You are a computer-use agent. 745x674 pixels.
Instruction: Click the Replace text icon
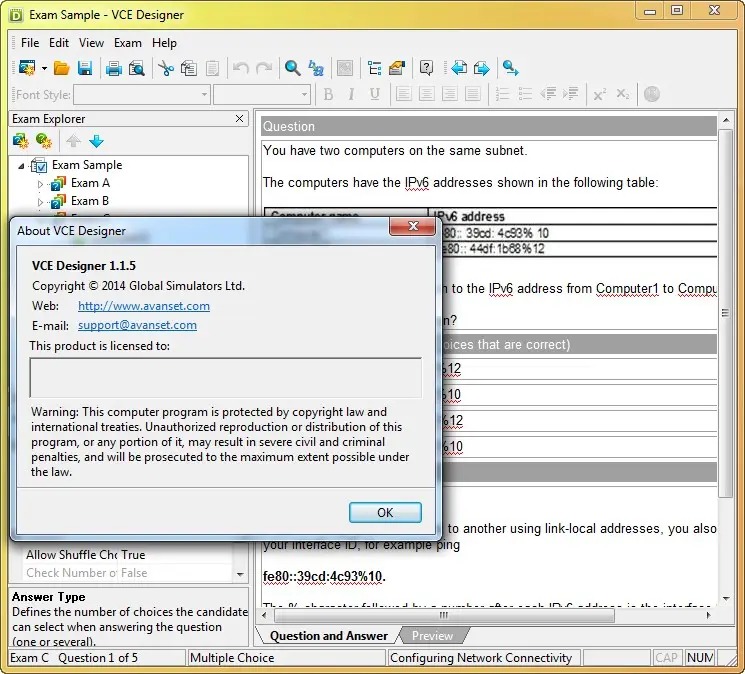tap(316, 68)
